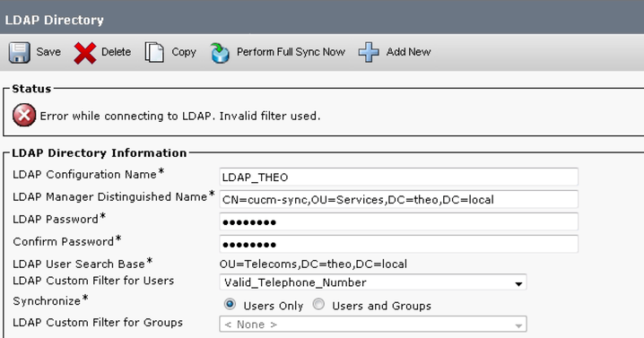
Task: Click the LDAP Password field
Action: (399, 221)
